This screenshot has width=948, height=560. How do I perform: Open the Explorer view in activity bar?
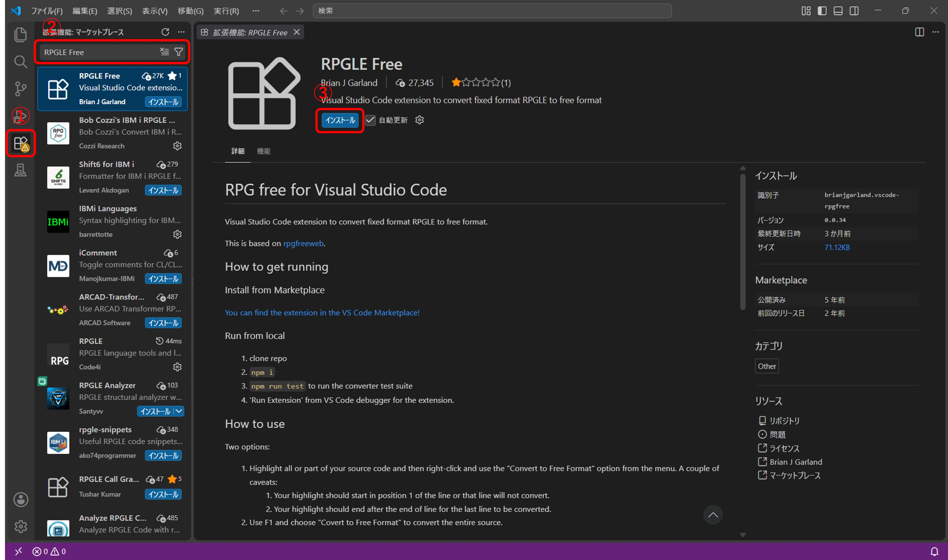tap(20, 35)
